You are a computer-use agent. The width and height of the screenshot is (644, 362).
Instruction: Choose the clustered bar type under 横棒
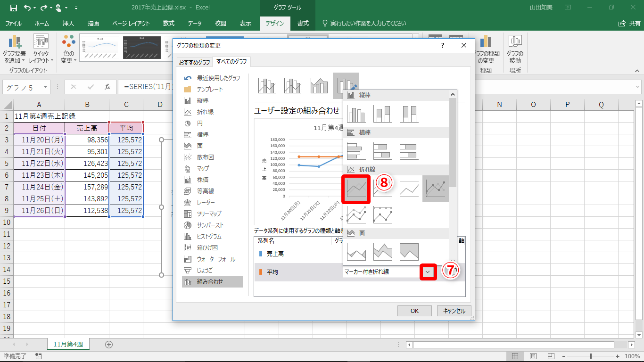[x=356, y=151]
